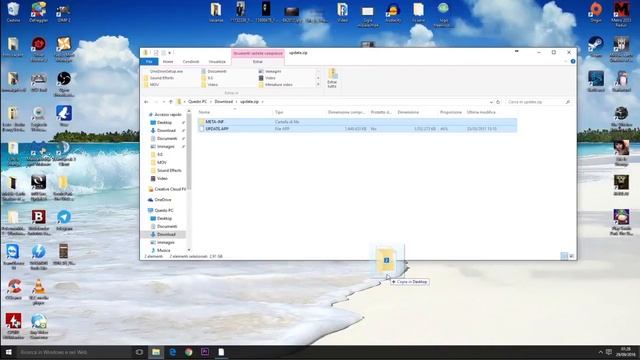The width and height of the screenshot is (640, 360).
Task: Open Quick Access Toolbar customize dropdown
Action: tap(170, 53)
